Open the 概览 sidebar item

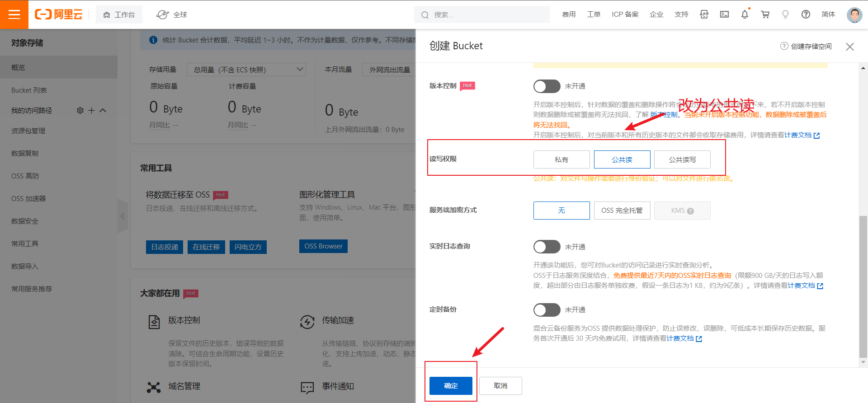click(59, 67)
